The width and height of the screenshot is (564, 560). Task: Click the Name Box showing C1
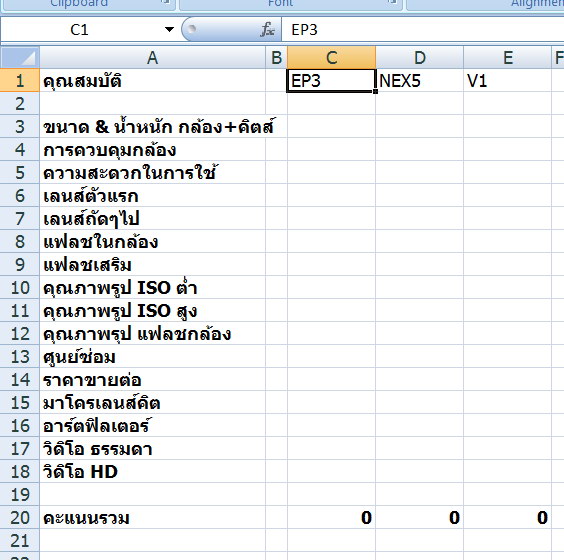(80, 29)
